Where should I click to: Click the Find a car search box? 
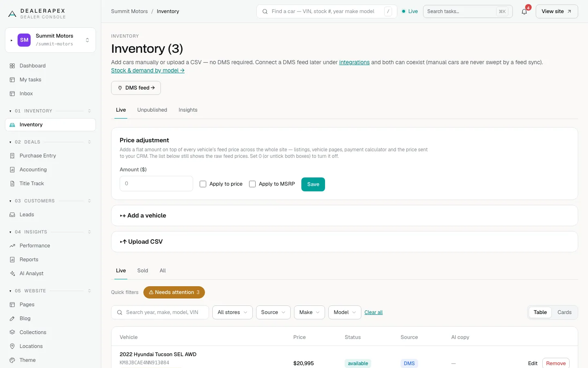[327, 11]
